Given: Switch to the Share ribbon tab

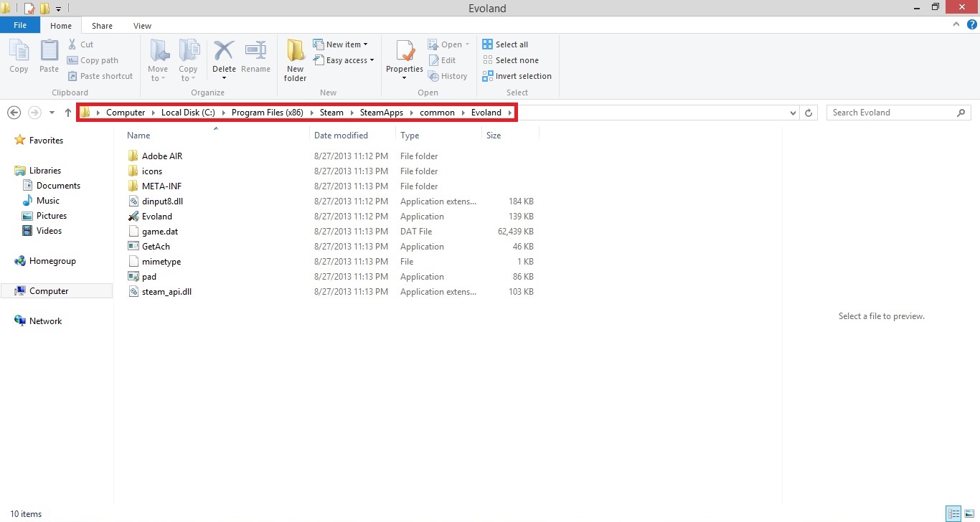Looking at the screenshot, I should point(102,26).
